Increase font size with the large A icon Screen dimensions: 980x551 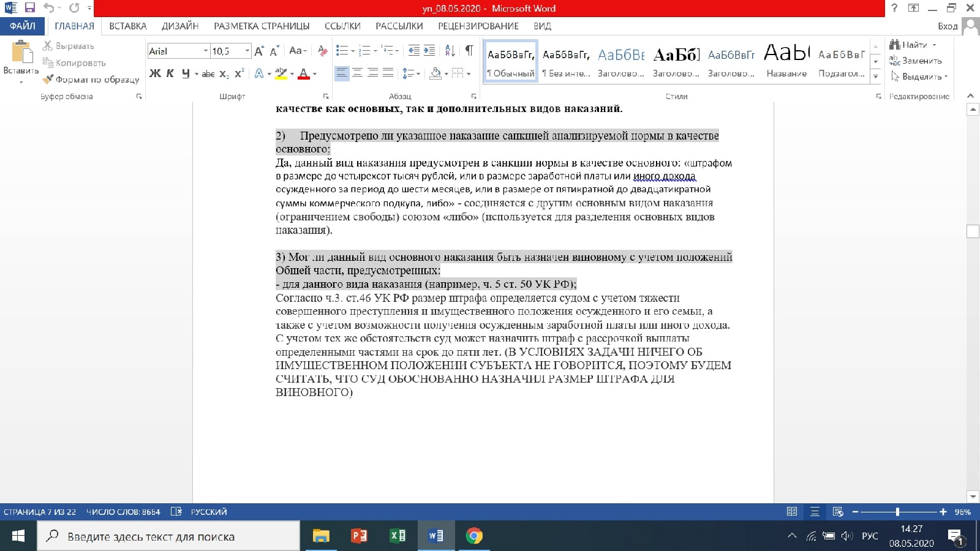pyautogui.click(x=259, y=51)
